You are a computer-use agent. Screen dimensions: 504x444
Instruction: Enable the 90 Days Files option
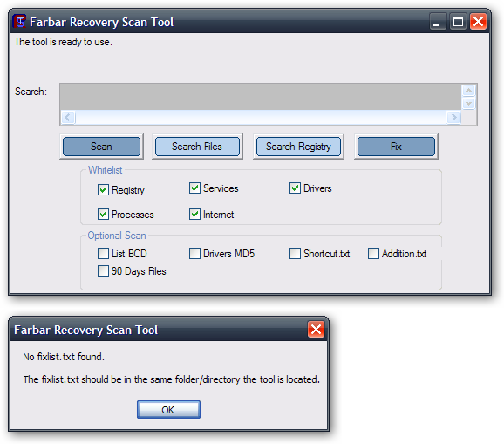click(x=103, y=270)
